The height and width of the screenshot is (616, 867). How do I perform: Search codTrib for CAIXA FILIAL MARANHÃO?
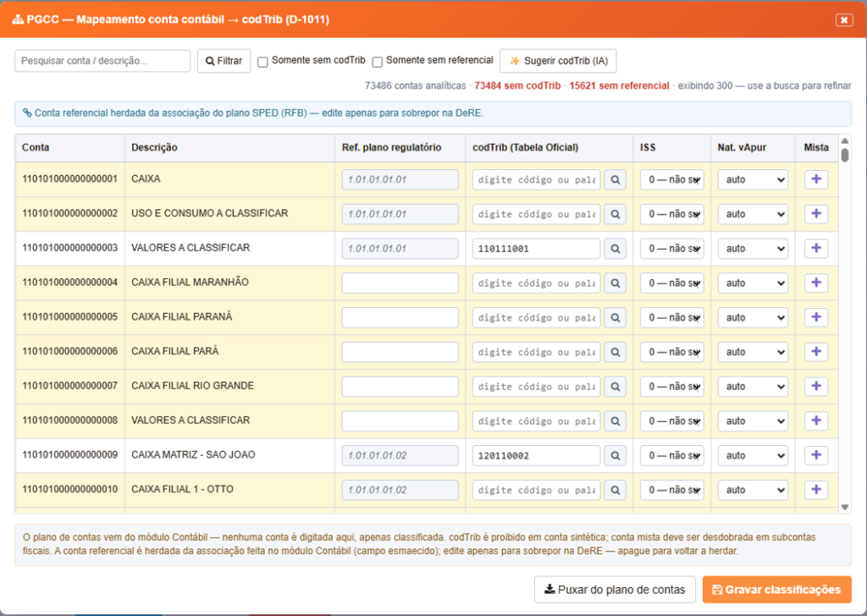(615, 283)
